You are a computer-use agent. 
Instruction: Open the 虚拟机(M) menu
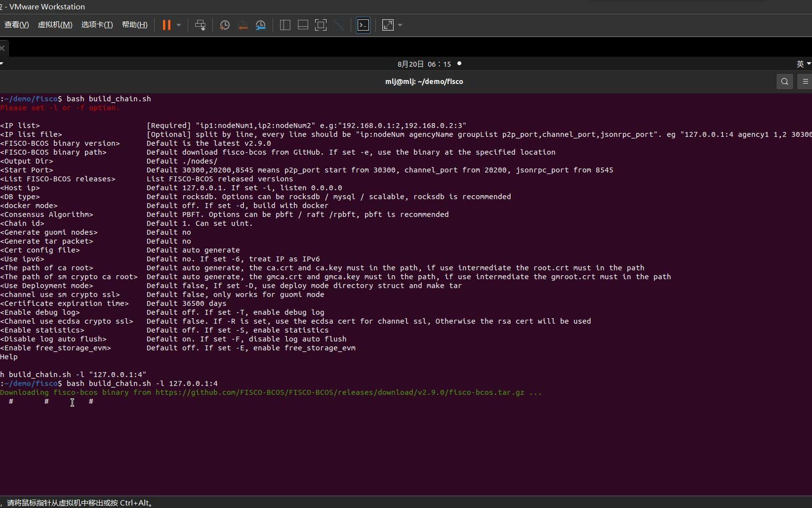(x=55, y=25)
